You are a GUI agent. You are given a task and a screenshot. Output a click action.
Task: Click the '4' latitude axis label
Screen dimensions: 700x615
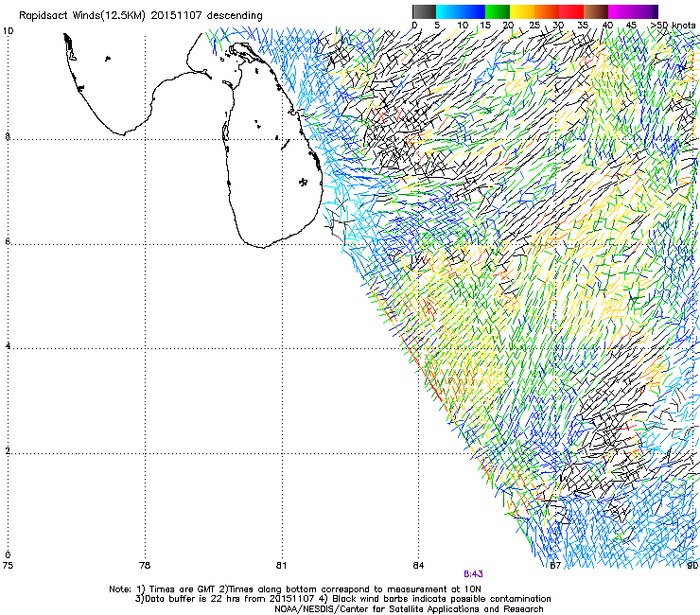[x=8, y=346]
